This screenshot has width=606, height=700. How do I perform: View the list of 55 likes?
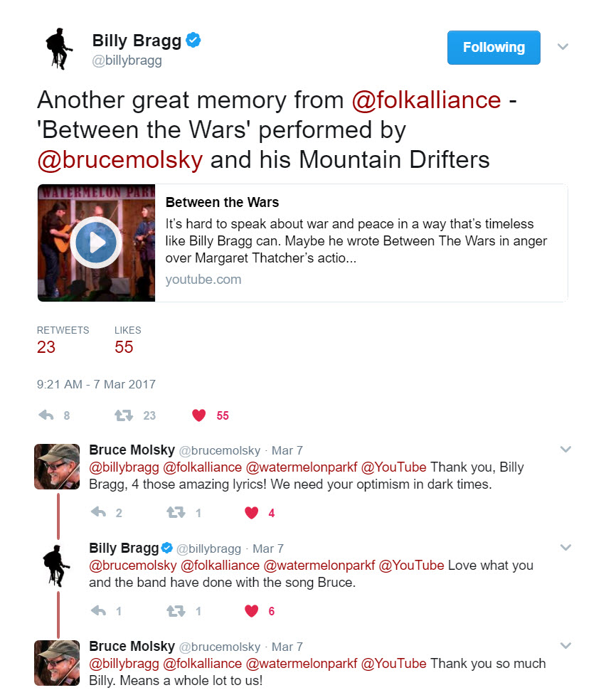[127, 340]
